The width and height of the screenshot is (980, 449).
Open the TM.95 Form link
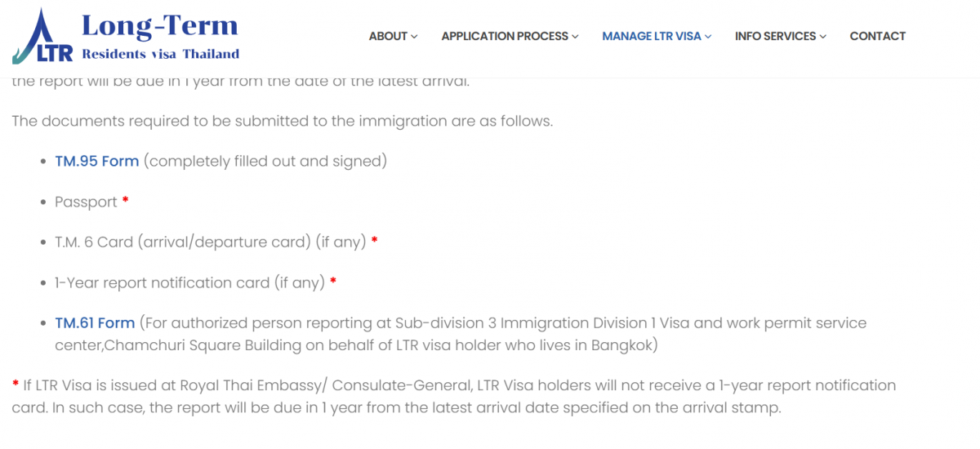tap(97, 161)
